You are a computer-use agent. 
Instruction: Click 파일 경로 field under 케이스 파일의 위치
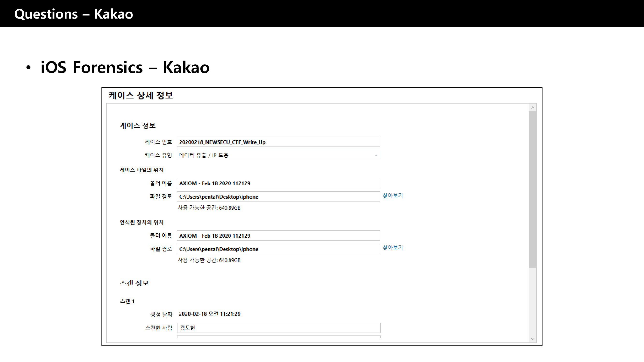click(278, 197)
